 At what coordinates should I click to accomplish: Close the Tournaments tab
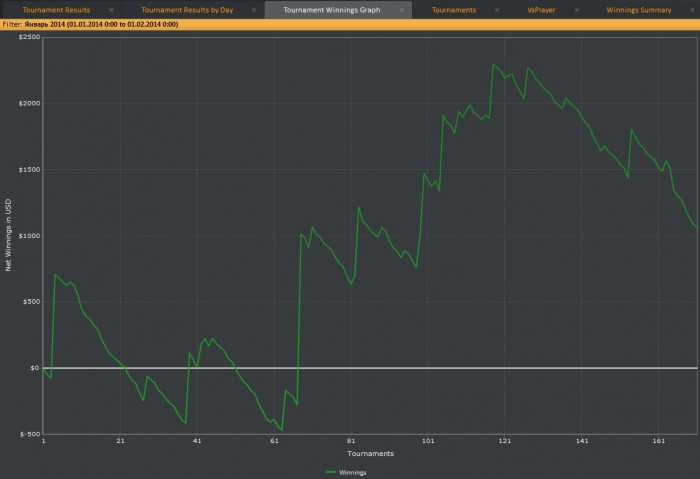click(497, 10)
